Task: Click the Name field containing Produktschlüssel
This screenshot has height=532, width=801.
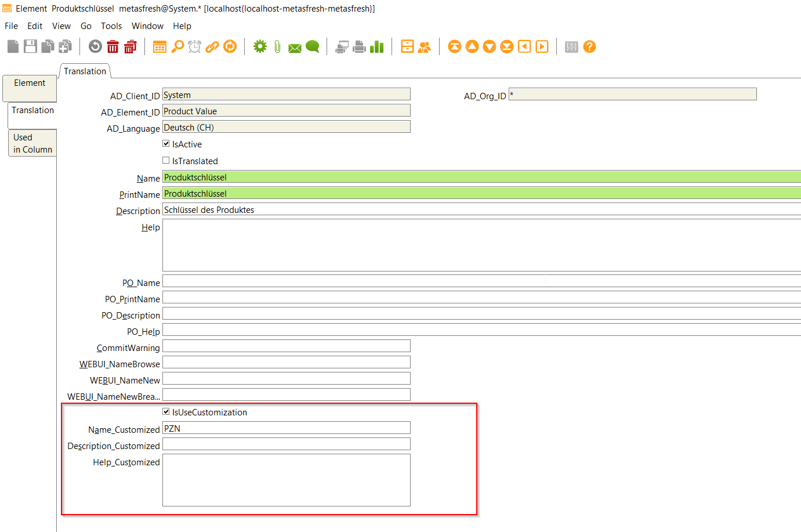Action: coord(481,177)
